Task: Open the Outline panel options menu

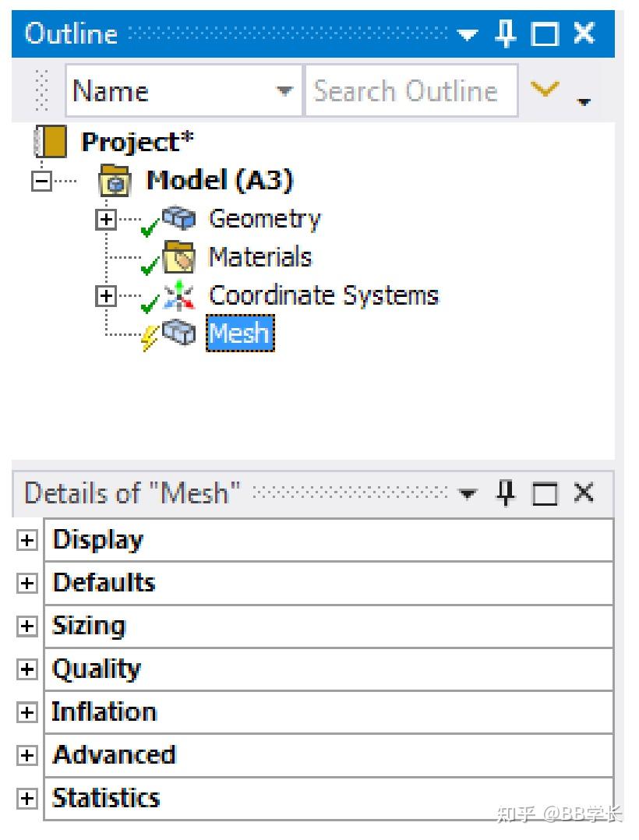Action: tap(467, 34)
